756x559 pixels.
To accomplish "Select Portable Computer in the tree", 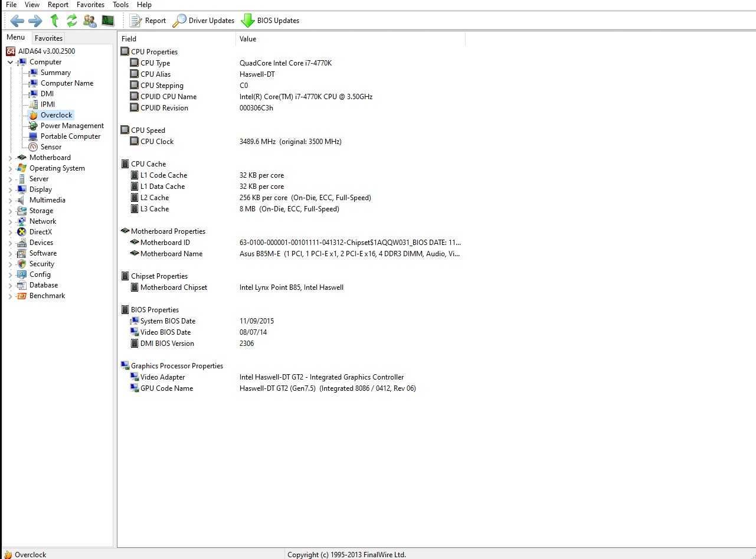I will 70,136.
